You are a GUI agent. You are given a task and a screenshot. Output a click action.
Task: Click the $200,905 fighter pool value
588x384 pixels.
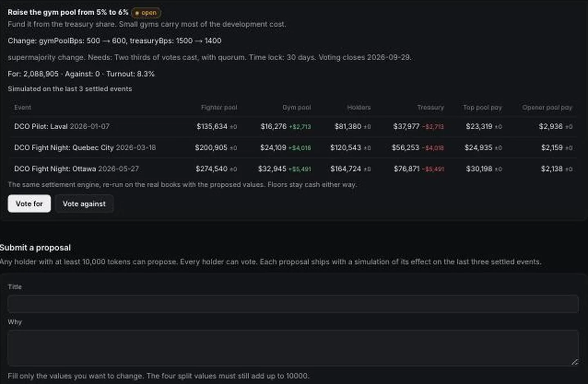pos(211,147)
